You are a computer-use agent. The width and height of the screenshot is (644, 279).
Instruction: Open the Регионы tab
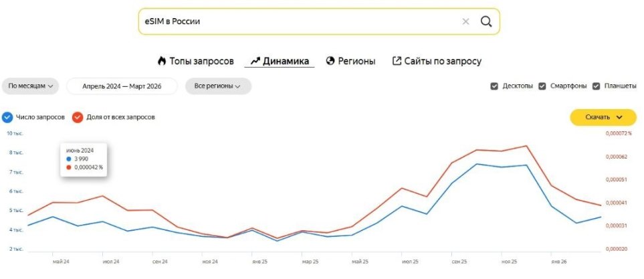point(356,61)
